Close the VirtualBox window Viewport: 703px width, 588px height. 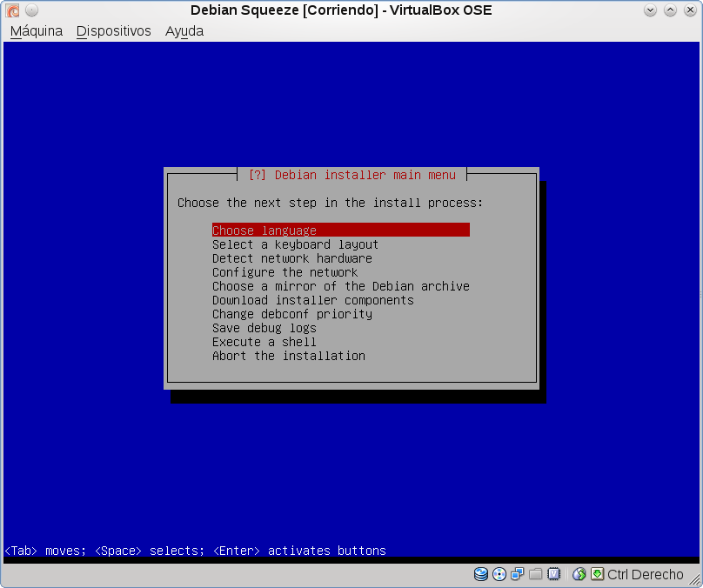pyautogui.click(x=690, y=10)
